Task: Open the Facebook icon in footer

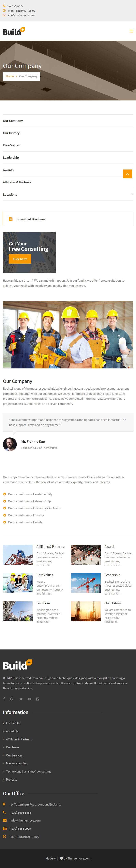Action: (x=4, y=699)
